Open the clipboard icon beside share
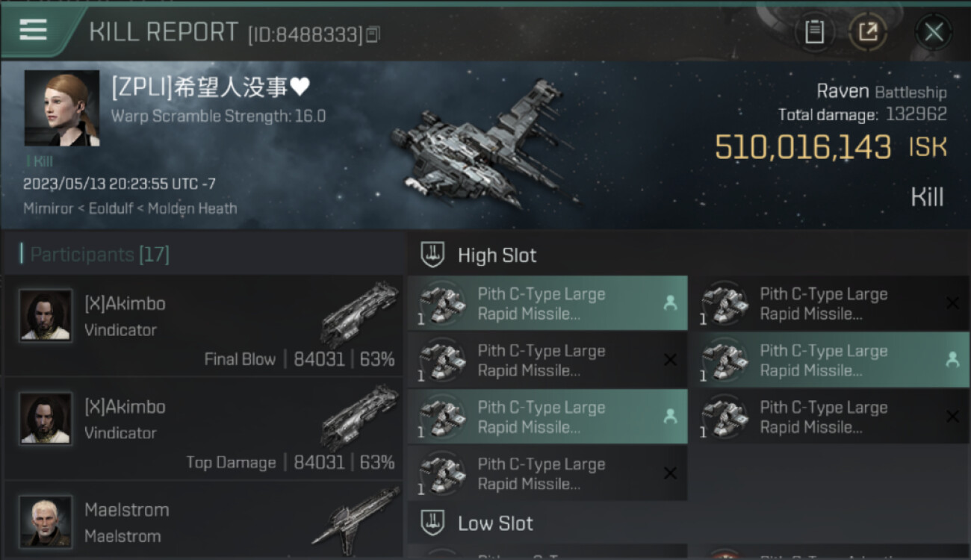 point(814,32)
